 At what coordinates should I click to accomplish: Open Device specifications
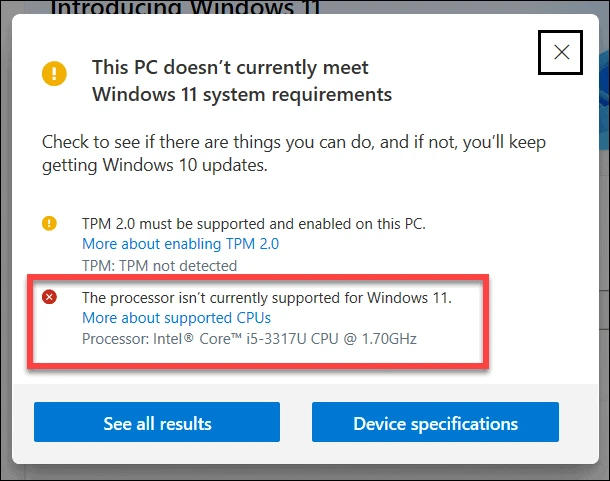[x=435, y=422]
